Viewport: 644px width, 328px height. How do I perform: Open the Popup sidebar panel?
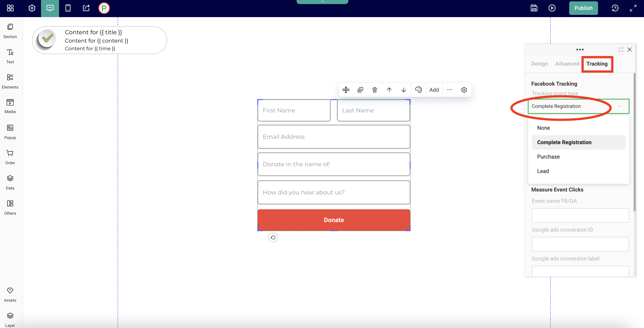[10, 132]
